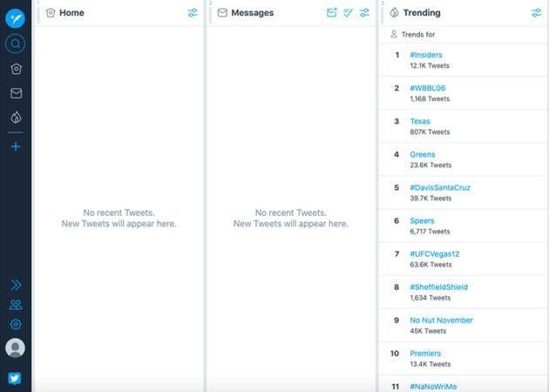
Task: Open the accounts (people) icon in the sidebar
Action: (16, 305)
